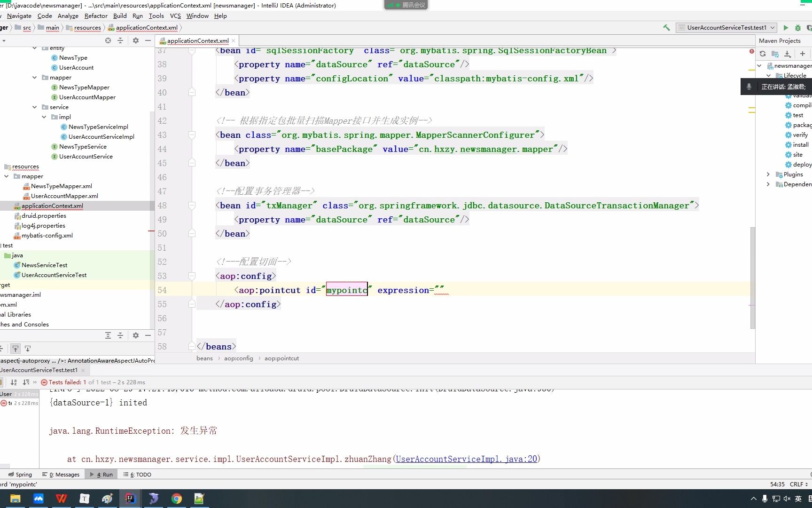Screen dimensions: 812x508
Task: Open the Build menu
Action: point(120,16)
